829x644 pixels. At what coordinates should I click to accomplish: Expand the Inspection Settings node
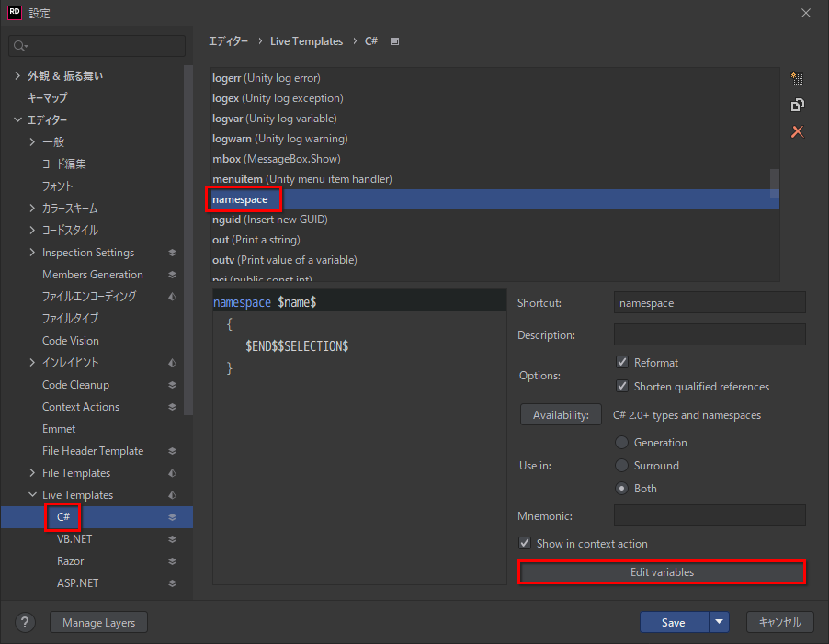point(32,253)
